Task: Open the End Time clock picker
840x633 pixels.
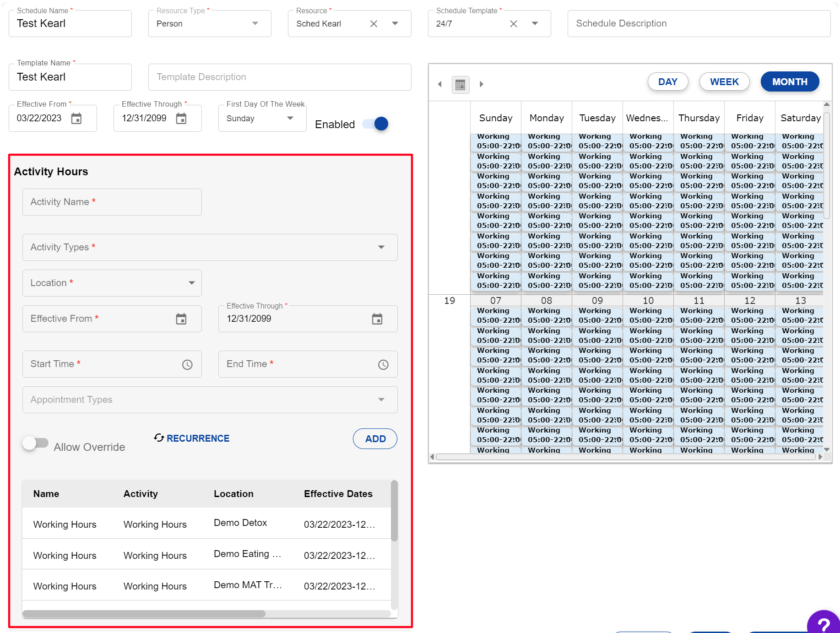Action: [383, 365]
